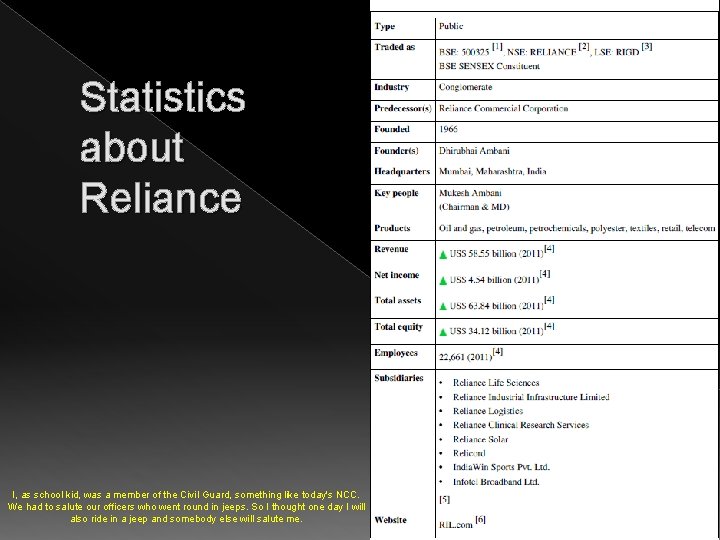Image resolution: width=720 pixels, height=540 pixels.
Task: Click the 'Total assets' row label
Action: click(397, 300)
